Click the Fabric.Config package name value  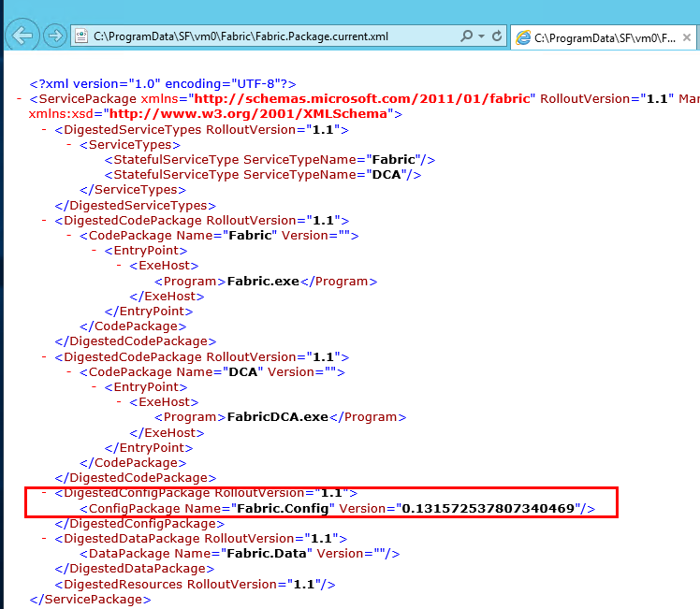click(x=283, y=508)
